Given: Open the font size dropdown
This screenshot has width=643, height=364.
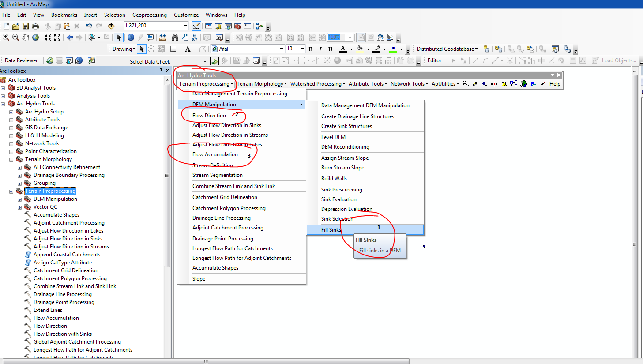Looking at the screenshot, I should [302, 49].
